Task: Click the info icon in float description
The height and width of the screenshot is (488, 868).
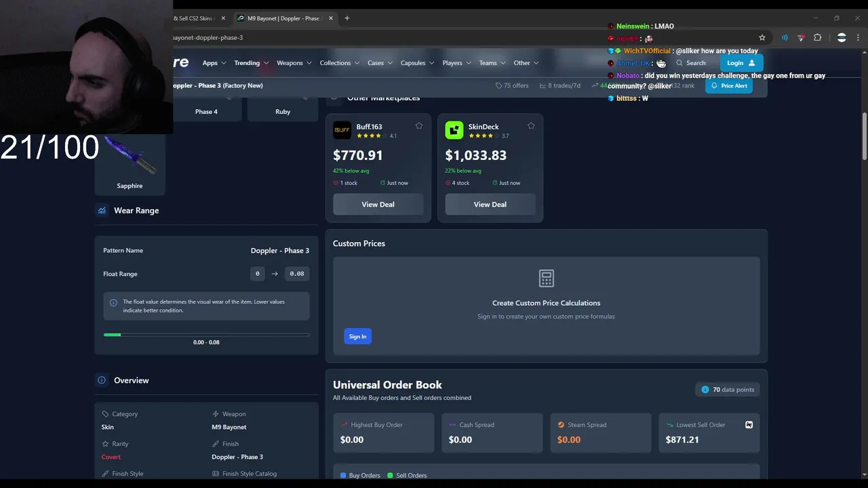Action: [x=113, y=302]
